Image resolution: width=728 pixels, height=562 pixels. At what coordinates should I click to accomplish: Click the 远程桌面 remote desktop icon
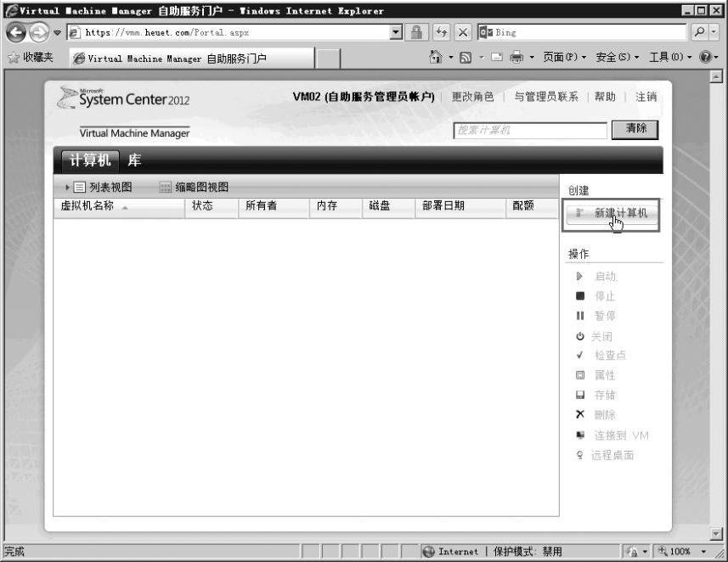[x=579, y=455]
